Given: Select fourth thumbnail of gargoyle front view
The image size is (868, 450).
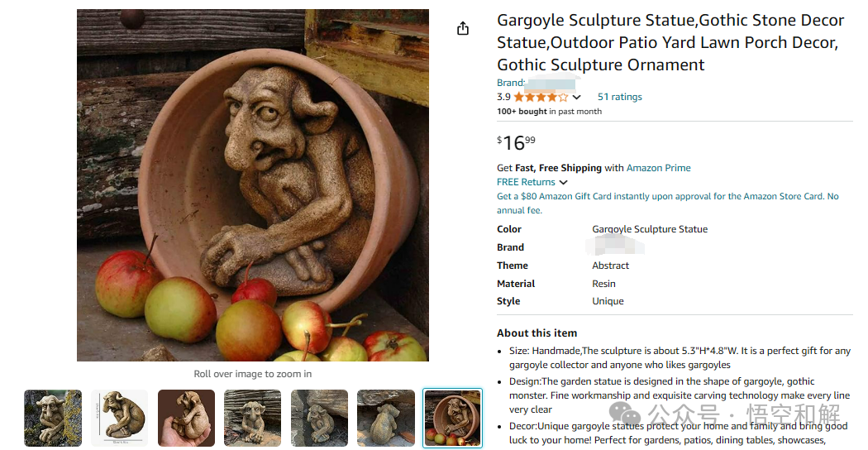Looking at the screenshot, I should pos(253,419).
